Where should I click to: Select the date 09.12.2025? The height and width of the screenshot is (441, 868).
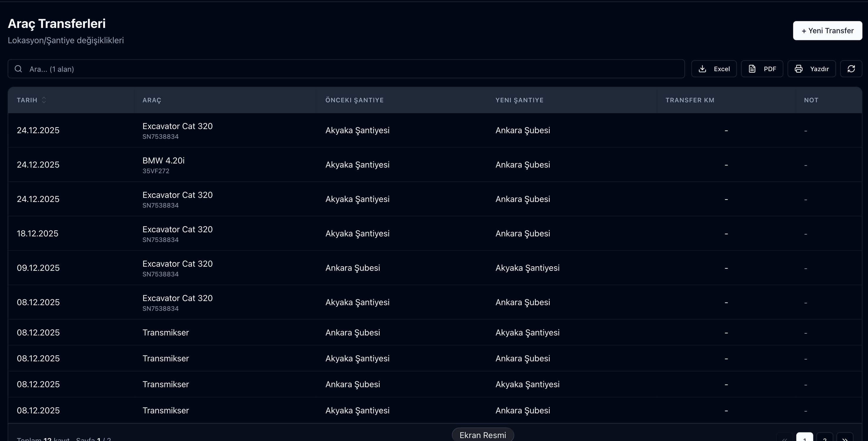[38, 268]
